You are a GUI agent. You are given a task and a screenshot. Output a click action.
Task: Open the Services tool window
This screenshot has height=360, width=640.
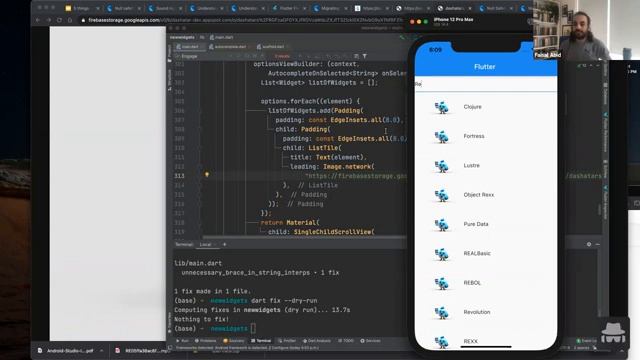(x=370, y=341)
